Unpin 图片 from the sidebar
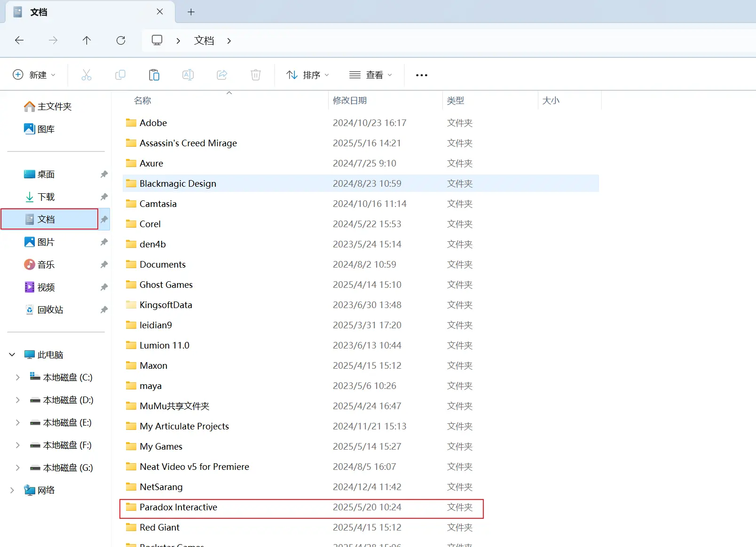The image size is (756, 547). tap(104, 242)
